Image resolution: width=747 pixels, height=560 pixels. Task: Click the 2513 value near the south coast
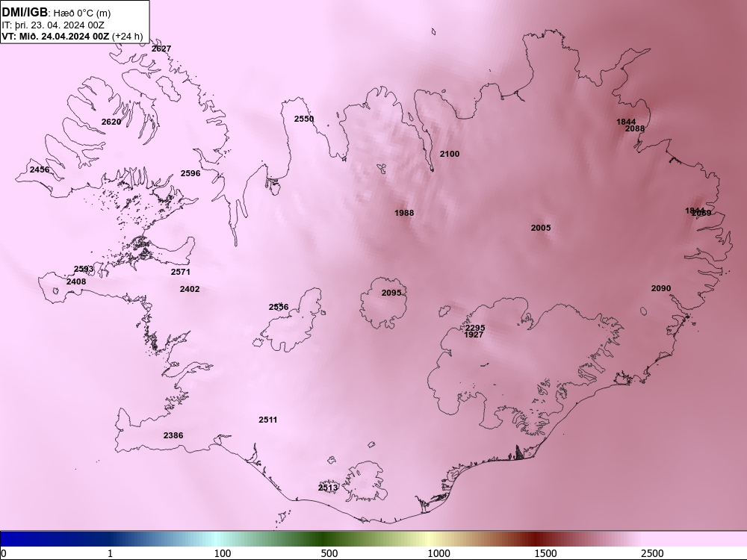click(328, 488)
